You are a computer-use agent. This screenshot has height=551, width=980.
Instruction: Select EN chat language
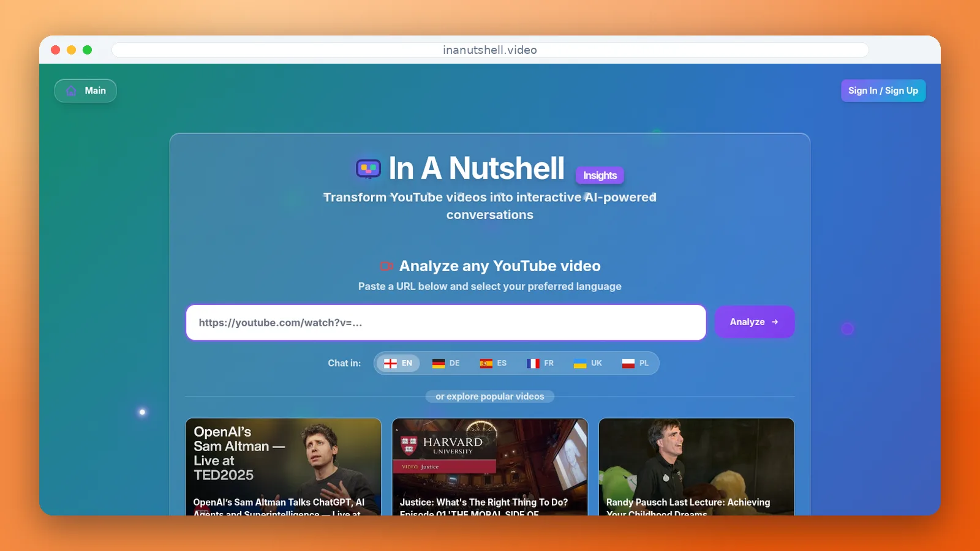398,363
